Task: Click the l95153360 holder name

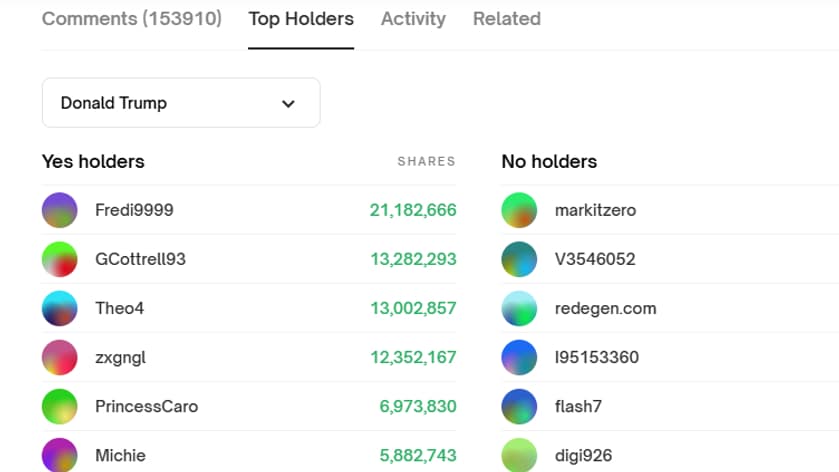Action: (x=596, y=357)
